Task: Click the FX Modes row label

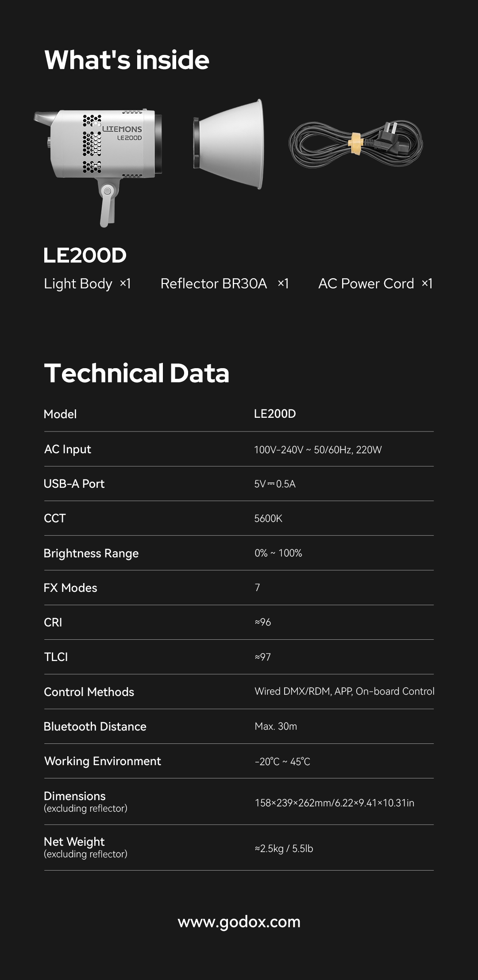Action: (70, 588)
